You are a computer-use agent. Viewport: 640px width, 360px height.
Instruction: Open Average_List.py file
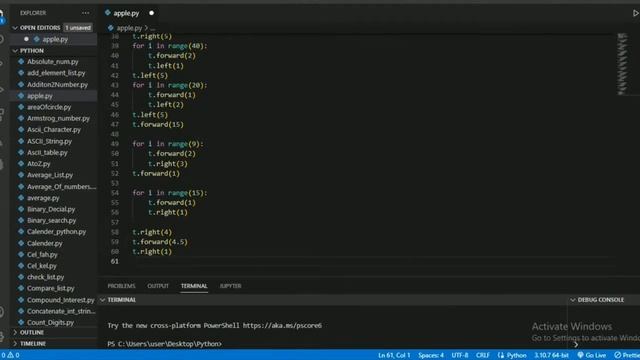point(50,175)
